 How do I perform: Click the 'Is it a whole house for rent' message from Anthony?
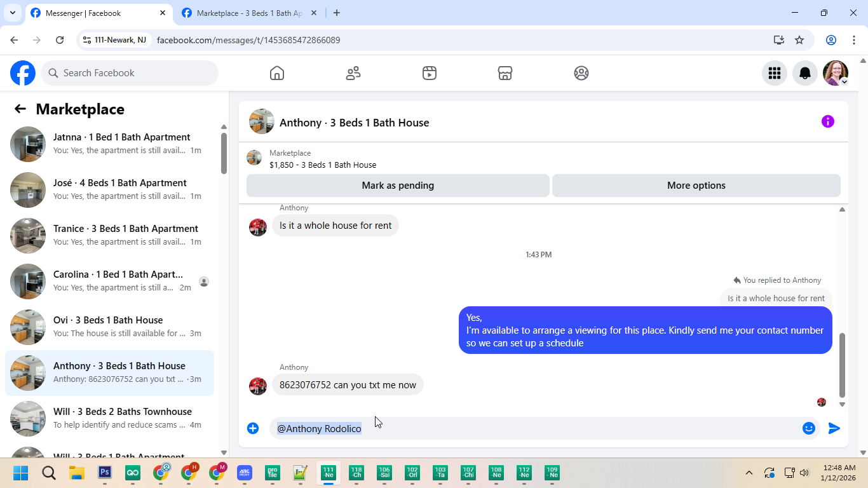336,226
